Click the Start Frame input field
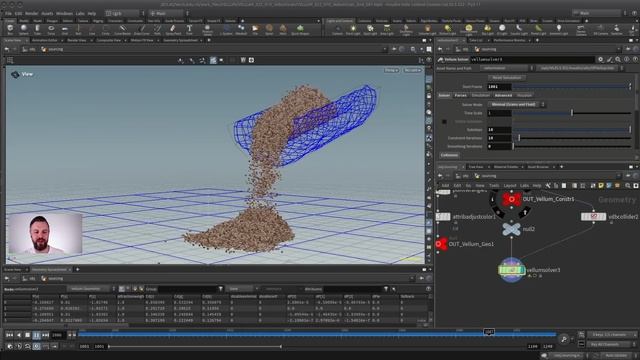The height and width of the screenshot is (360, 640). 499,87
